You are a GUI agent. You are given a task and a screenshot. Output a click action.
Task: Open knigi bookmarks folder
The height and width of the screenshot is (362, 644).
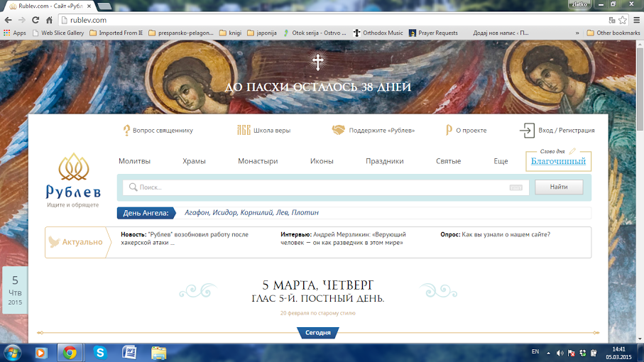tap(231, 33)
